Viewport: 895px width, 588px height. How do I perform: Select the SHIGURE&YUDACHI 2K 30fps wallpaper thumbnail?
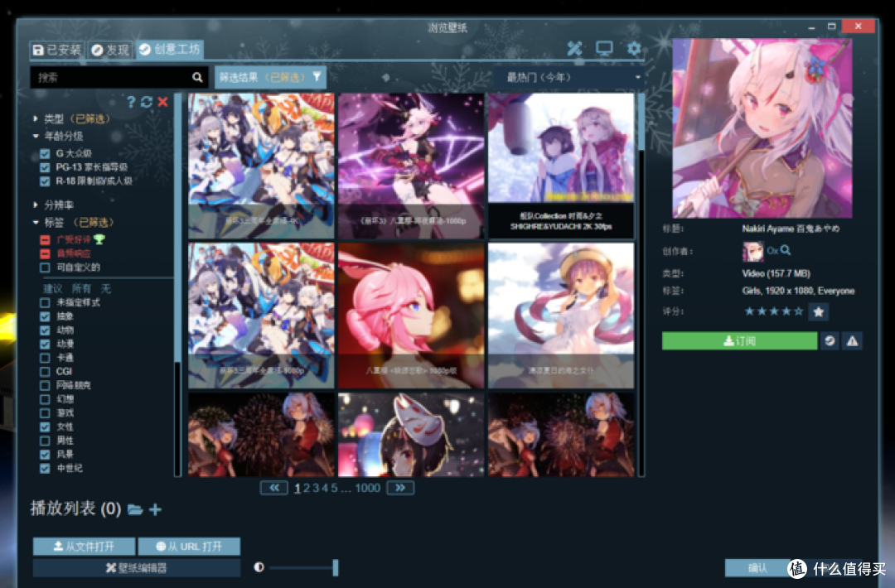(x=560, y=166)
